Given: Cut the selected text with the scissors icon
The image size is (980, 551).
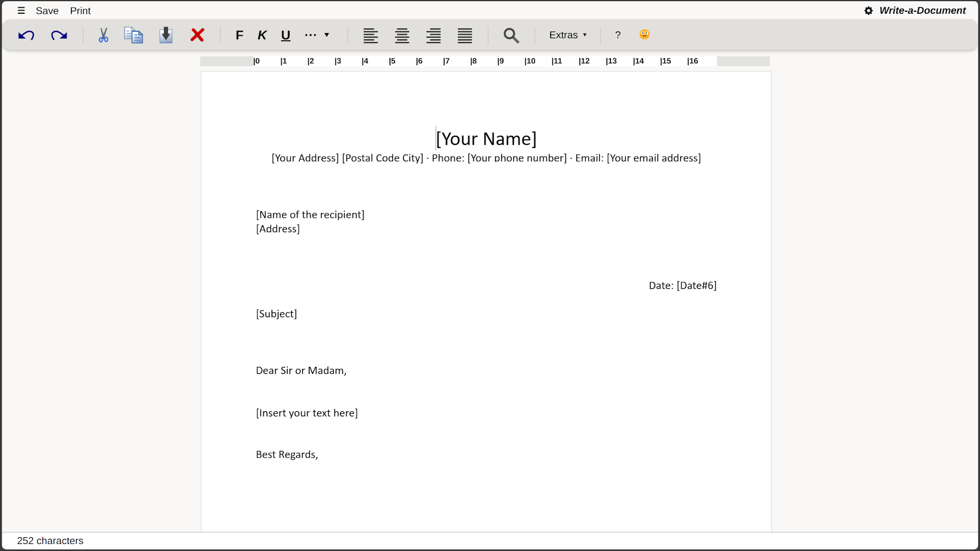Looking at the screenshot, I should tap(103, 35).
